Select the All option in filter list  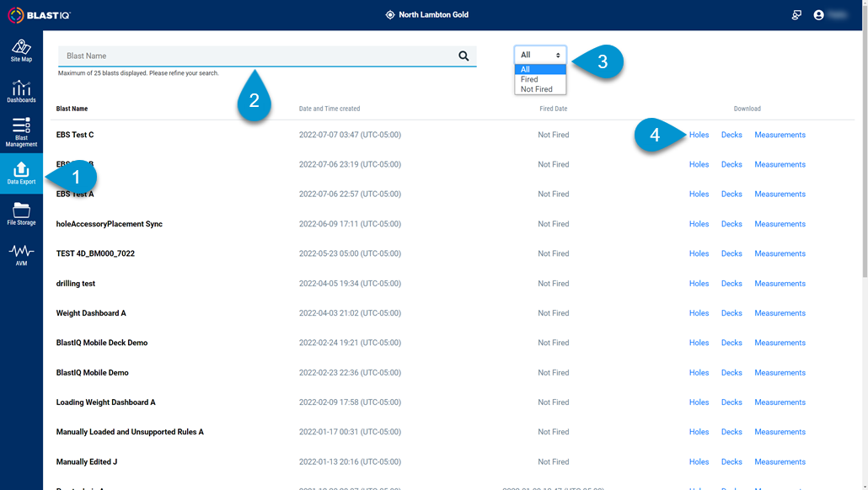point(540,69)
